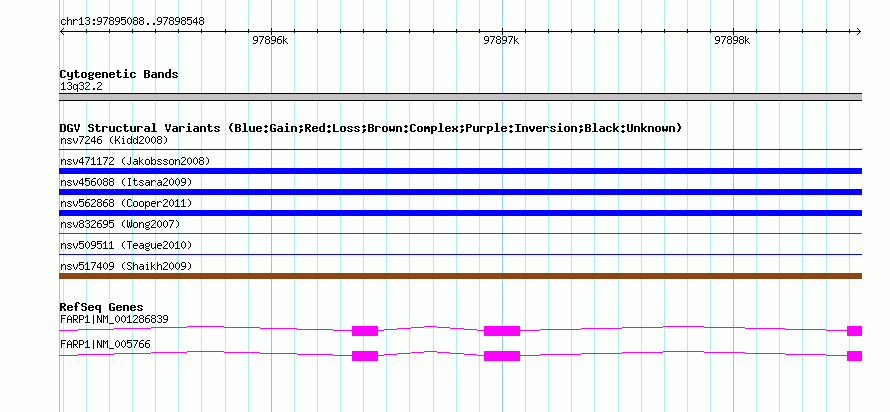Screen dimensions: 890x412
Task: Click the nsv562868 (Cooper2011) variant label
Action: click(x=126, y=203)
